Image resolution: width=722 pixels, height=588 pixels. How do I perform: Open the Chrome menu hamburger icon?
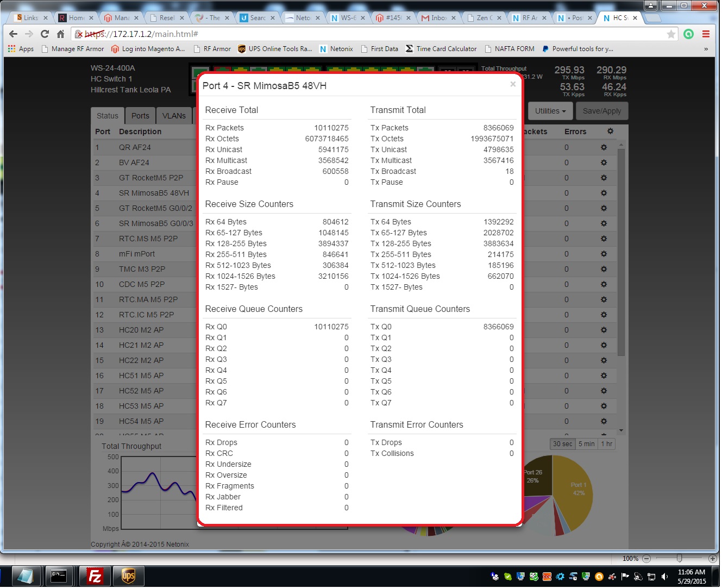pyautogui.click(x=706, y=34)
